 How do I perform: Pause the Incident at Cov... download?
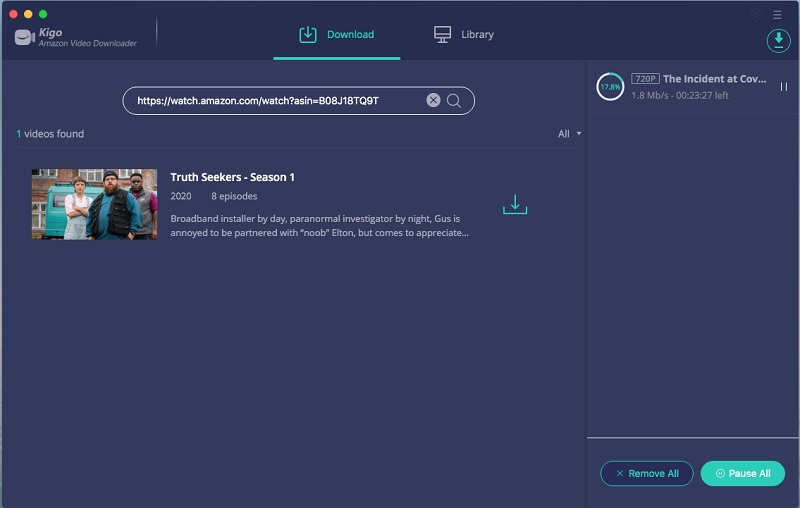point(784,87)
